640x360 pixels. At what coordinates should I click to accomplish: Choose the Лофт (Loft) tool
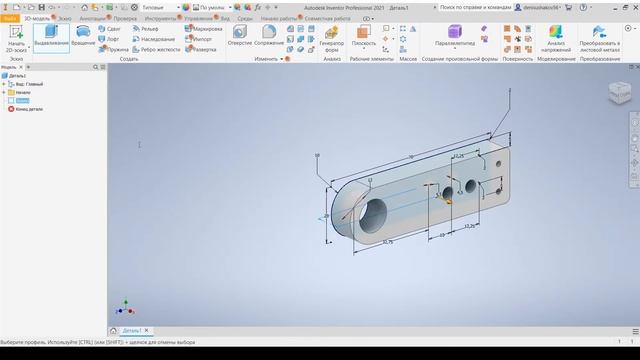coord(109,39)
